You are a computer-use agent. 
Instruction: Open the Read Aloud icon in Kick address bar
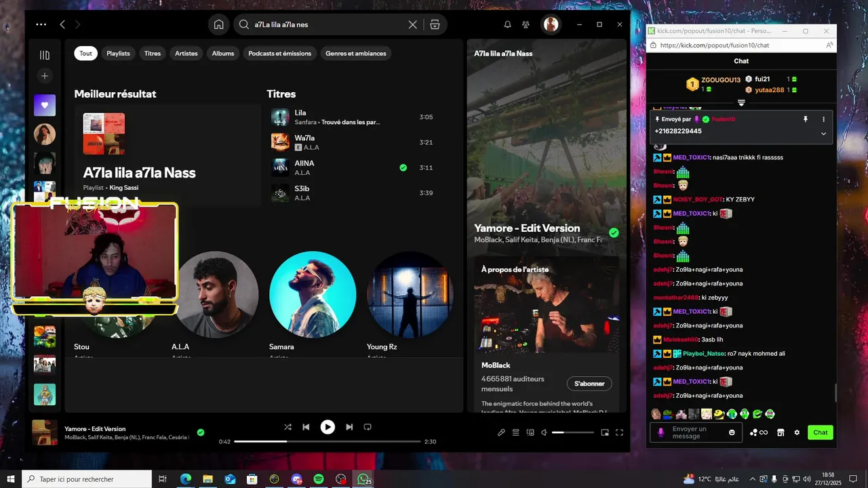click(829, 45)
